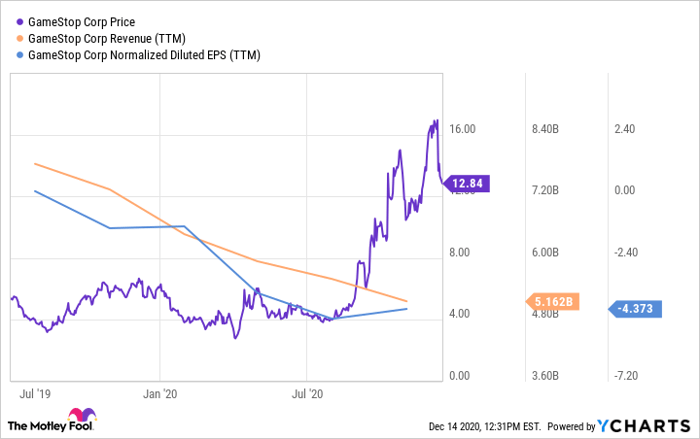This screenshot has height=439, width=700.
Task: Click The Motley Fool jester hat icon
Action: coord(80,420)
